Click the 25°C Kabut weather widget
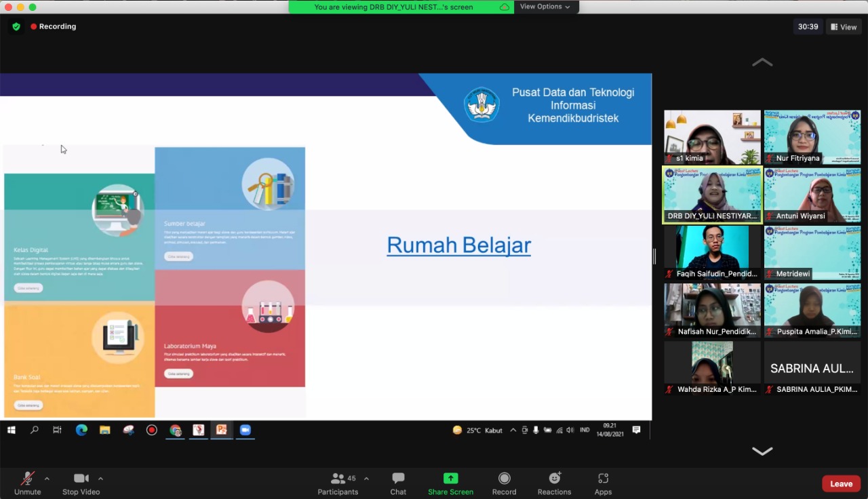This screenshot has width=868, height=499. 477,431
